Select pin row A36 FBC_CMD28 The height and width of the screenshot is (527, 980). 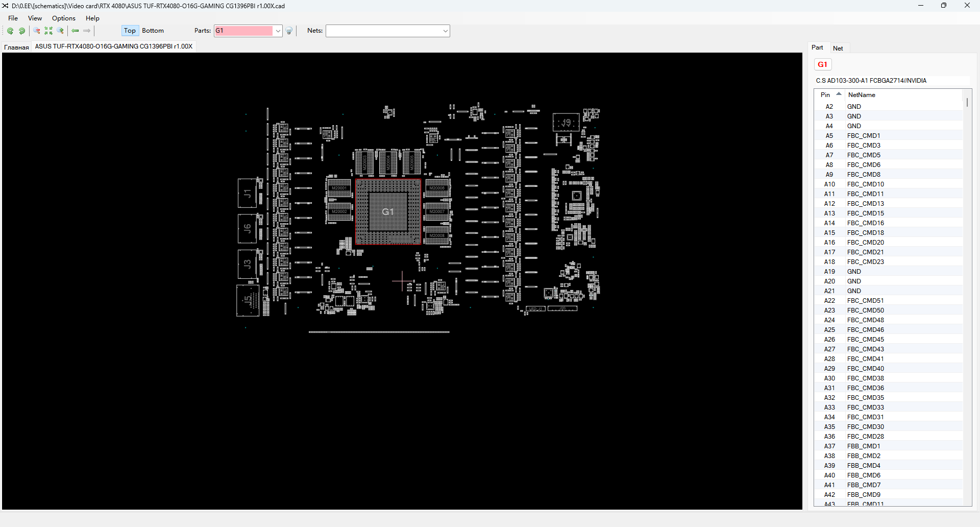(889, 437)
